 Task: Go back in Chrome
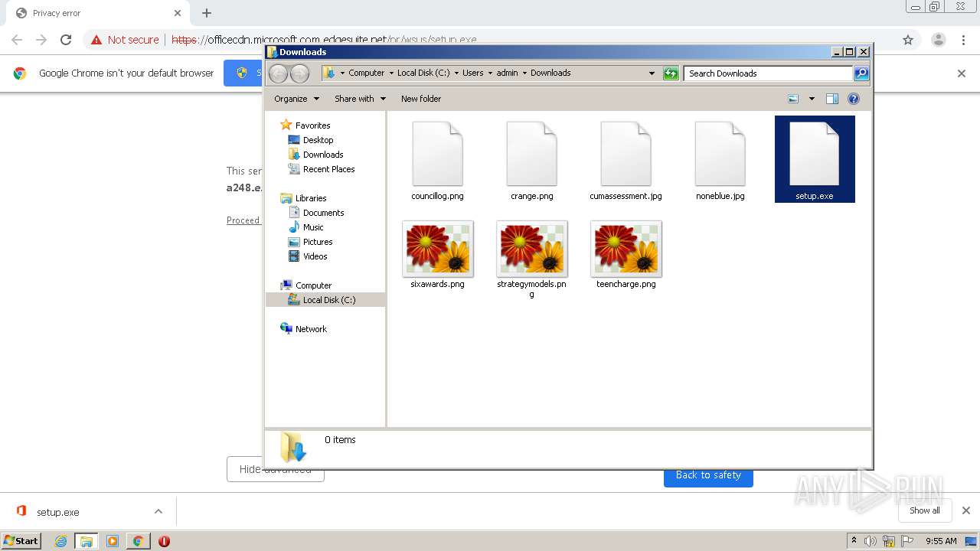[x=17, y=40]
